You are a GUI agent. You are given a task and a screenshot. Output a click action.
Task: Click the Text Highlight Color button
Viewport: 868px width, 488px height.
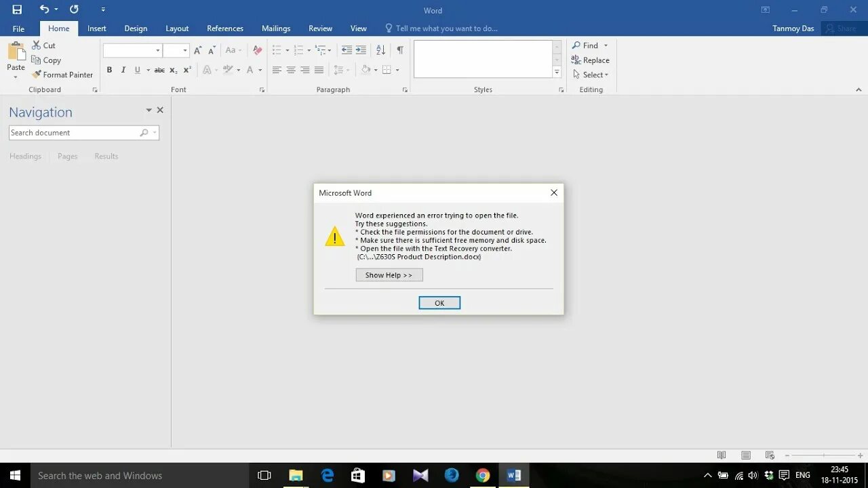coord(229,70)
